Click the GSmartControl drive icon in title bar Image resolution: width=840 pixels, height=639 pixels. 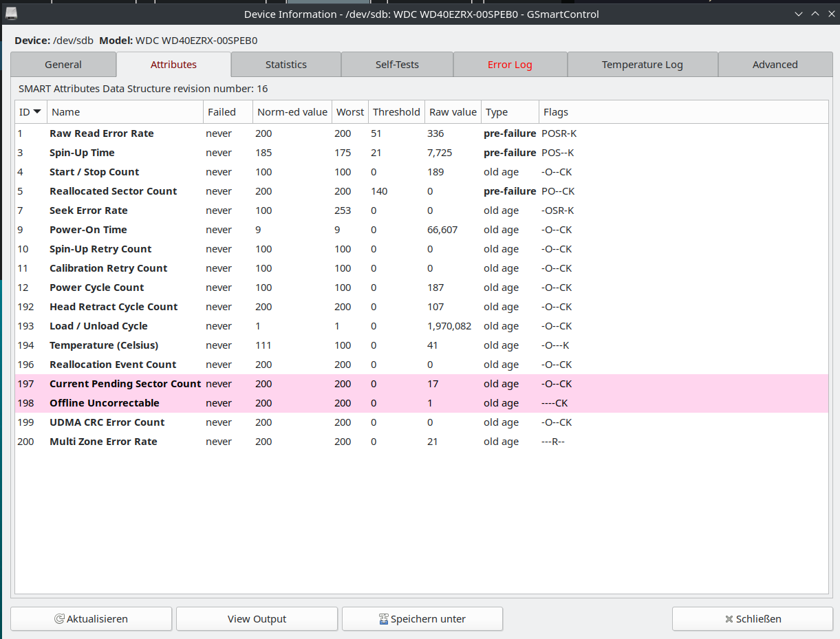(12, 13)
